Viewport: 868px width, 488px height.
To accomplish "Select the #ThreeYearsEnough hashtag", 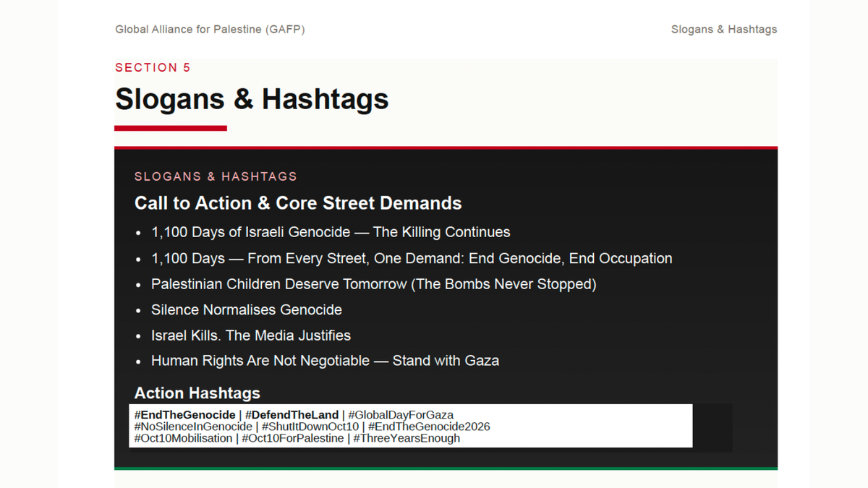I will (407, 438).
